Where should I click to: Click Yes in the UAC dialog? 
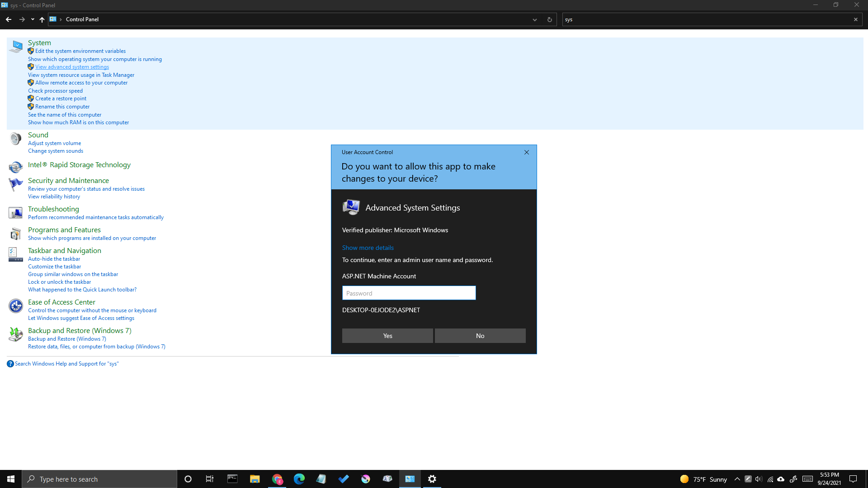point(387,336)
